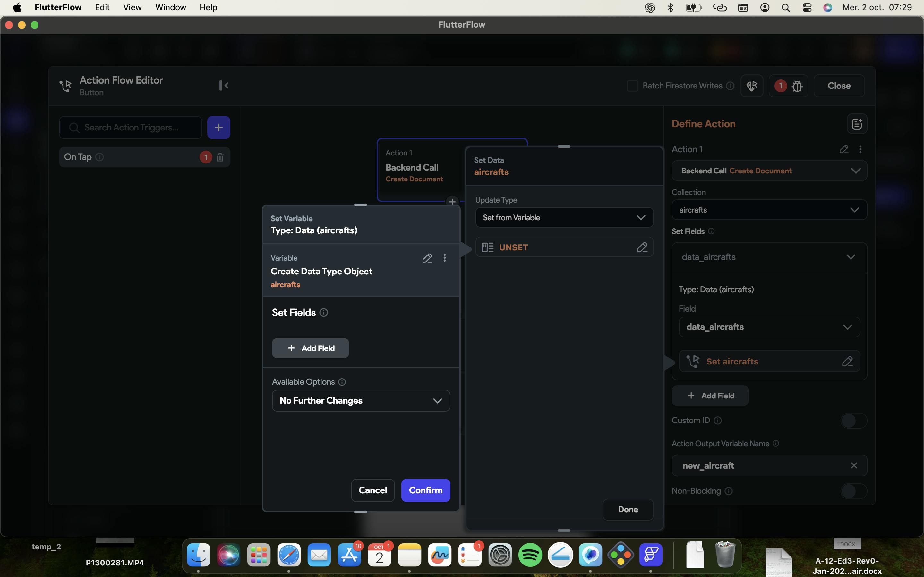Delete the On Tap trigger with trash icon

coord(220,157)
